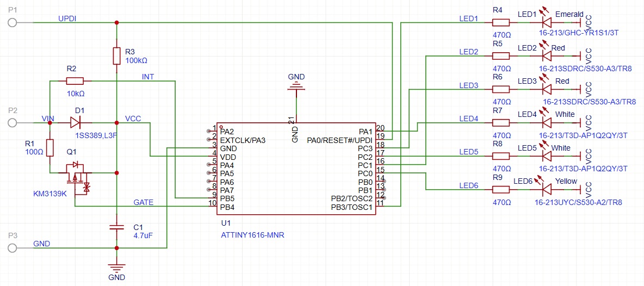644x286 pixels.
Task: Select the UPDI wire junction dot
Action: pos(116,23)
